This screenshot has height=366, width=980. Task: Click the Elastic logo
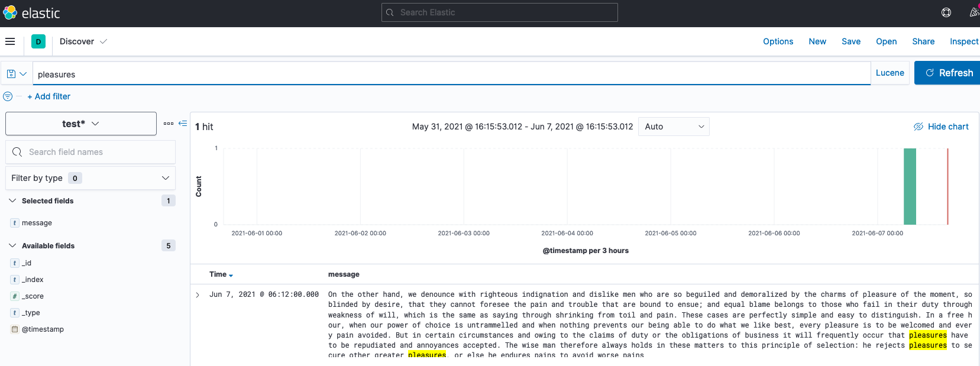(31, 13)
